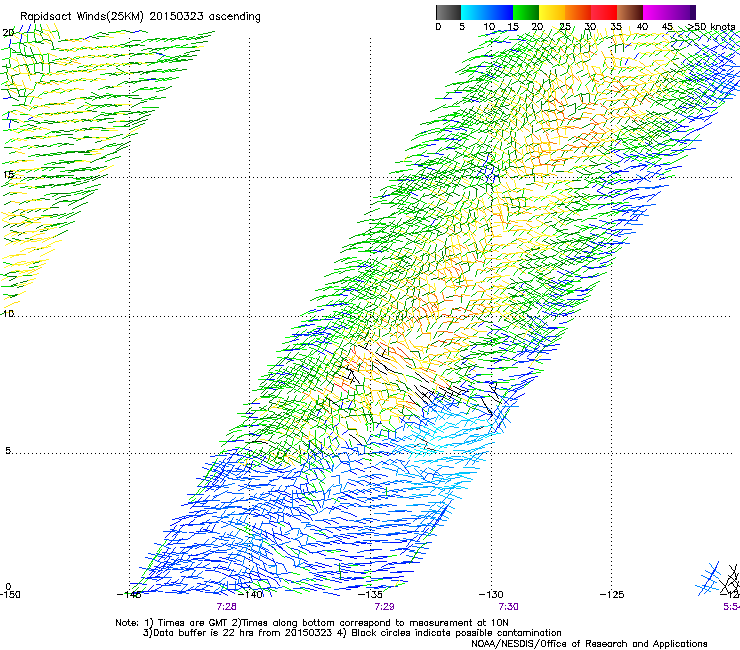Screen dimensions: 740x650
Task: Click the -150 longitude axis label
Action: (10, 595)
